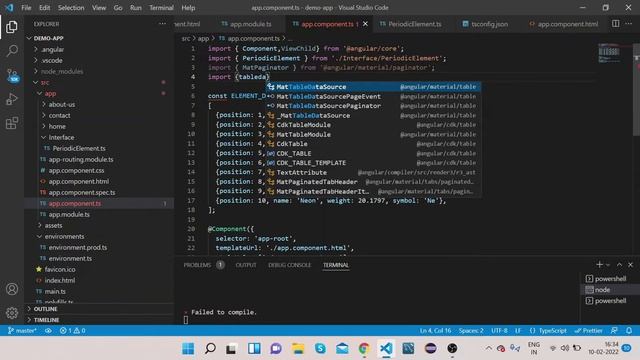The height and width of the screenshot is (360, 640).
Task: Open Explorer more actions ellipsis
Action: point(162,24)
